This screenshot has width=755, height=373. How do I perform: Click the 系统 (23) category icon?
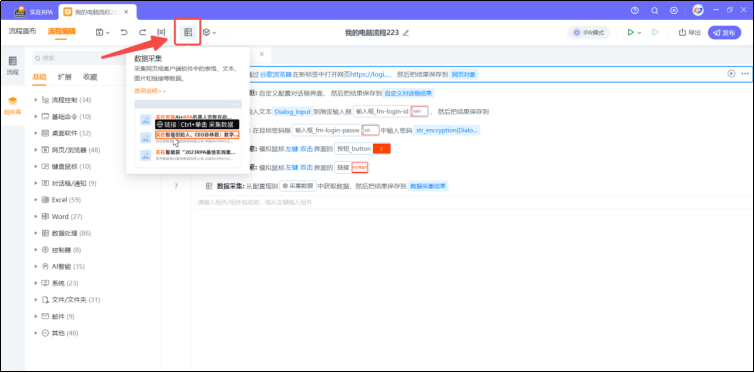click(45, 283)
